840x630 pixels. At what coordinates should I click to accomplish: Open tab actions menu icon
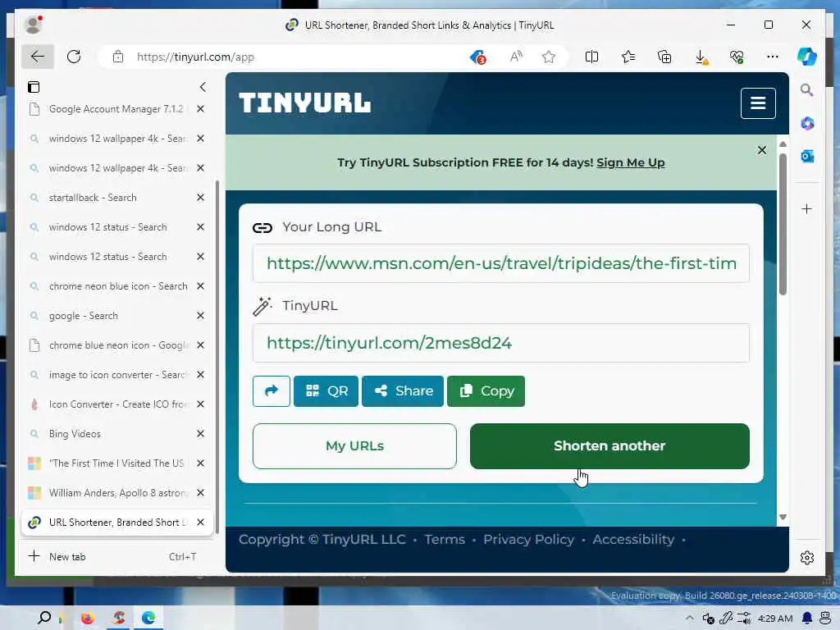click(x=34, y=87)
